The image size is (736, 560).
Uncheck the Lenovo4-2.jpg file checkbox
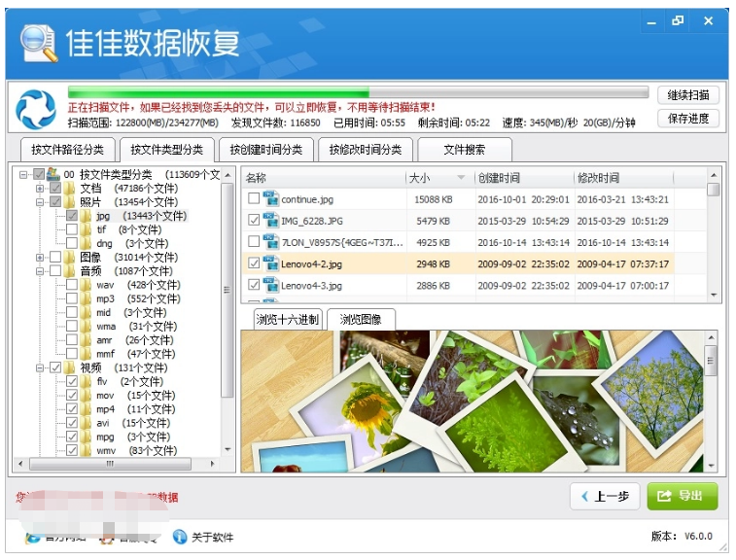point(254,263)
